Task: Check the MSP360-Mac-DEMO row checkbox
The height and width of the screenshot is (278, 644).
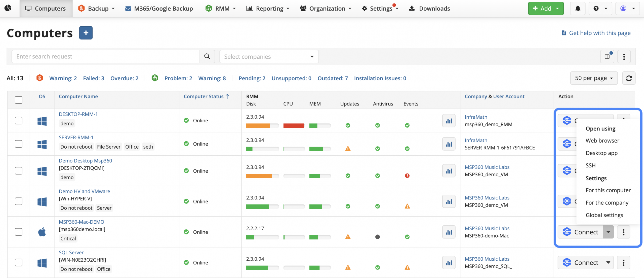Action: [x=19, y=232]
